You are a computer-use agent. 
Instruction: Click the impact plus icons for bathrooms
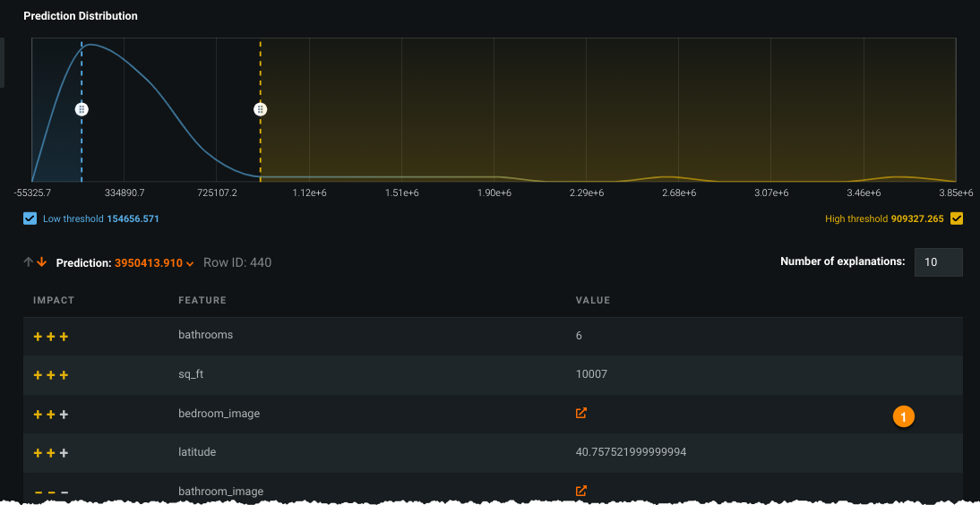tap(51, 337)
